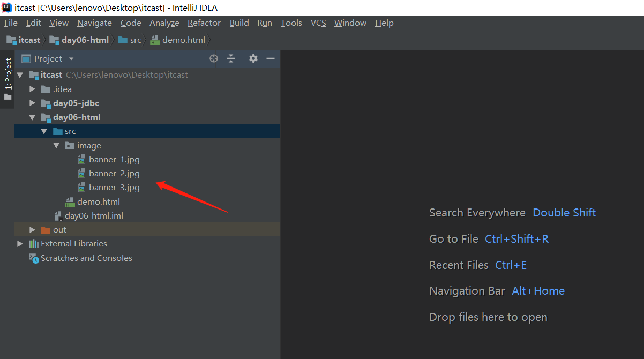This screenshot has height=359, width=644.
Task: Open the Edit menu
Action: [x=34, y=23]
